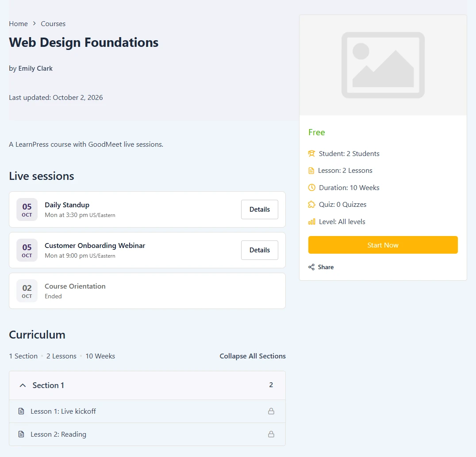Click the Live sessions heading

tap(42, 176)
